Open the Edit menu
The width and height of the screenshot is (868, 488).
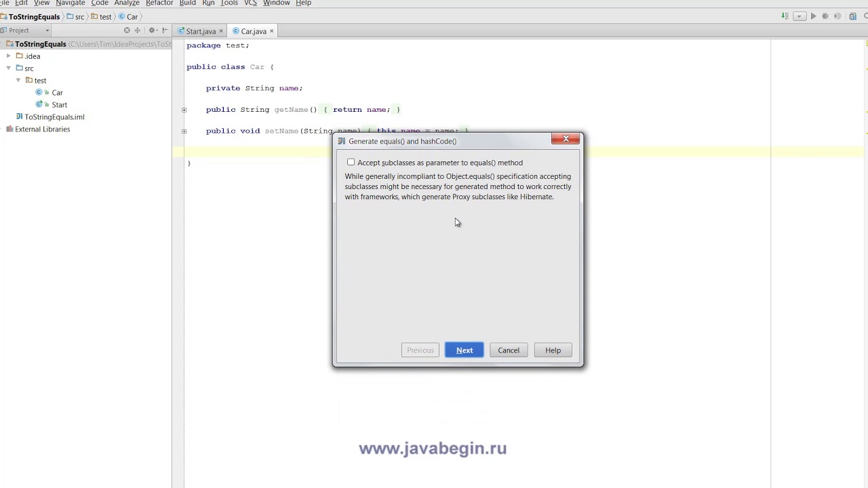[22, 3]
